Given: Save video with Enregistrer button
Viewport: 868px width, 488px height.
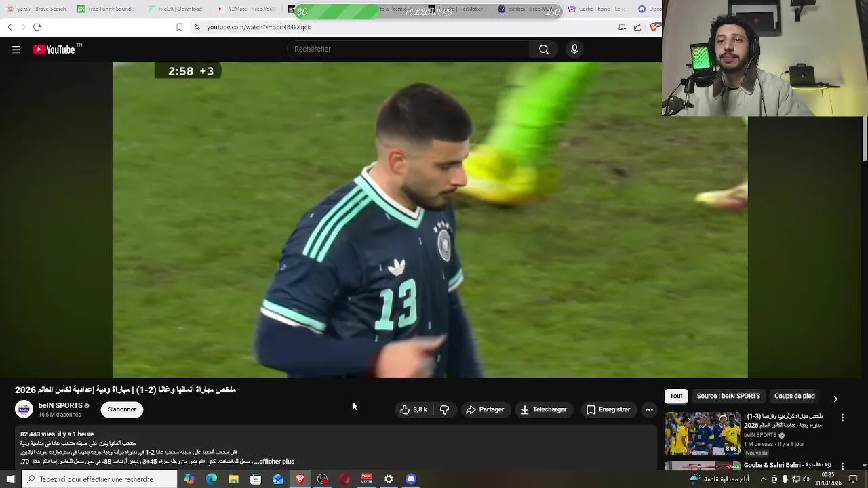Looking at the screenshot, I should point(608,409).
